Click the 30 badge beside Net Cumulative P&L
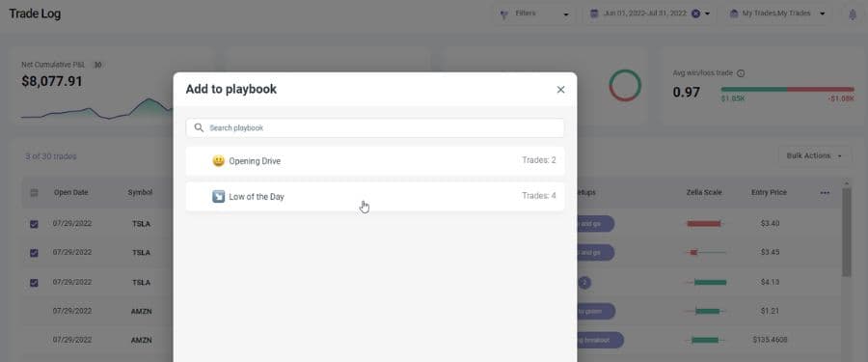 point(97,65)
